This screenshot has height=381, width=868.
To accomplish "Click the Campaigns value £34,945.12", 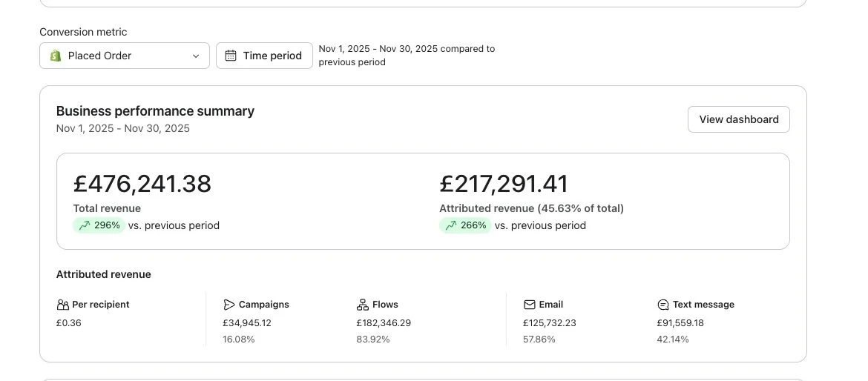I will pos(247,323).
